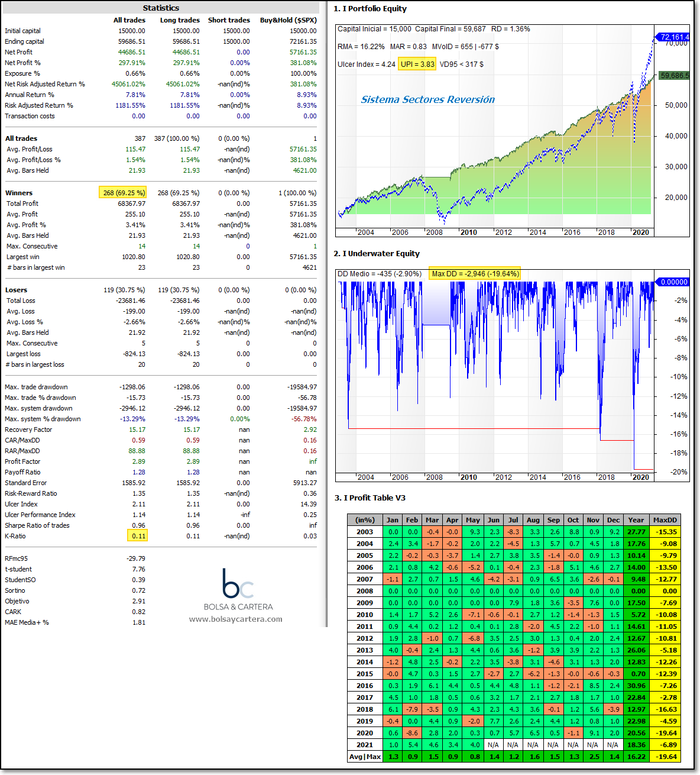
Task: Click the "StudentSO" row label
Action: coord(20,580)
